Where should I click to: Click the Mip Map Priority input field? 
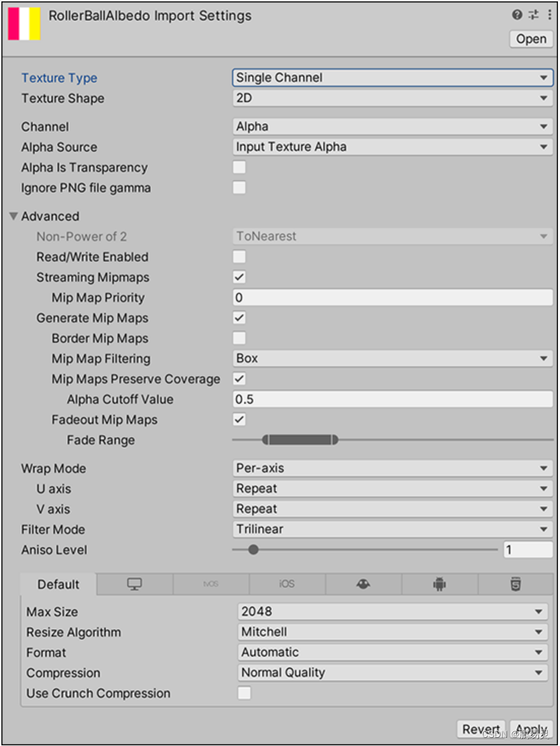tap(392, 297)
